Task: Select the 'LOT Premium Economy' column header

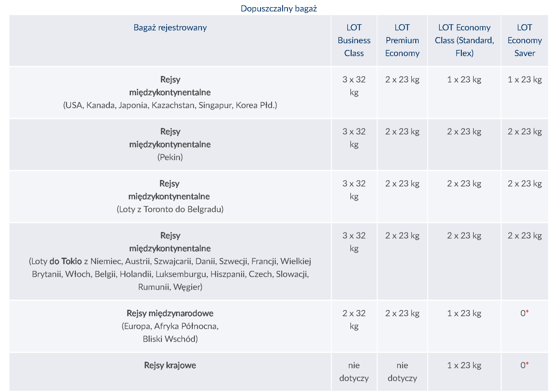Action: point(402,40)
